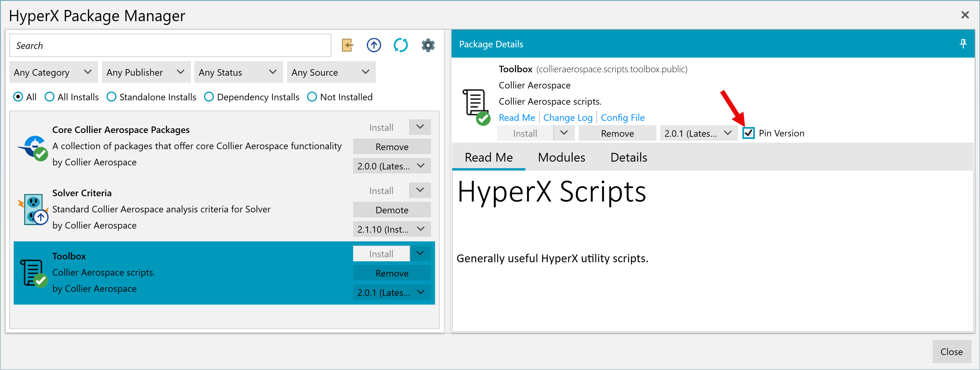The width and height of the screenshot is (980, 370).
Task: Click Install in Package Details
Action: [525, 133]
